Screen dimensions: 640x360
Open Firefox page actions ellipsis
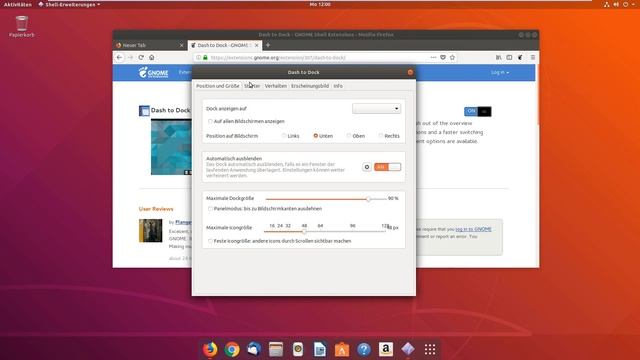pos(433,58)
